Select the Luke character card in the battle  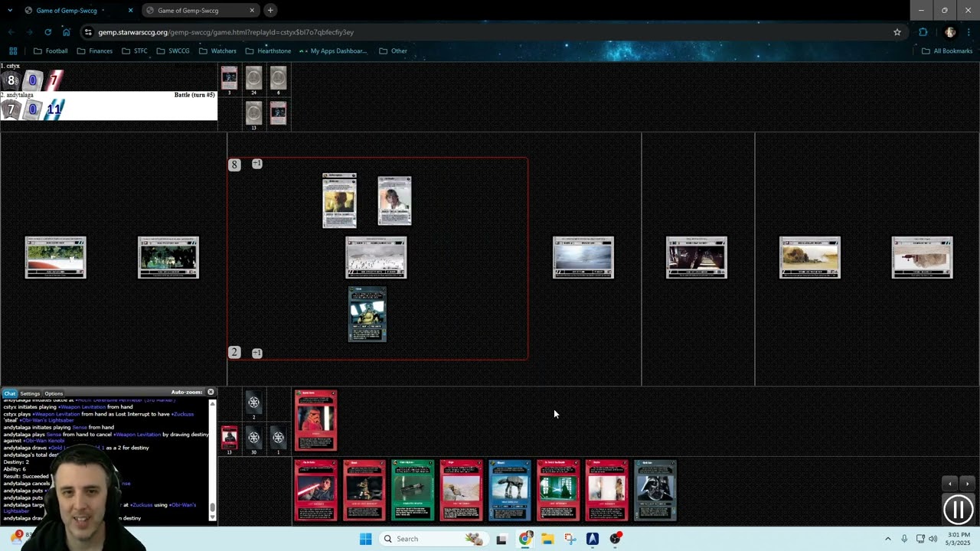pos(394,201)
